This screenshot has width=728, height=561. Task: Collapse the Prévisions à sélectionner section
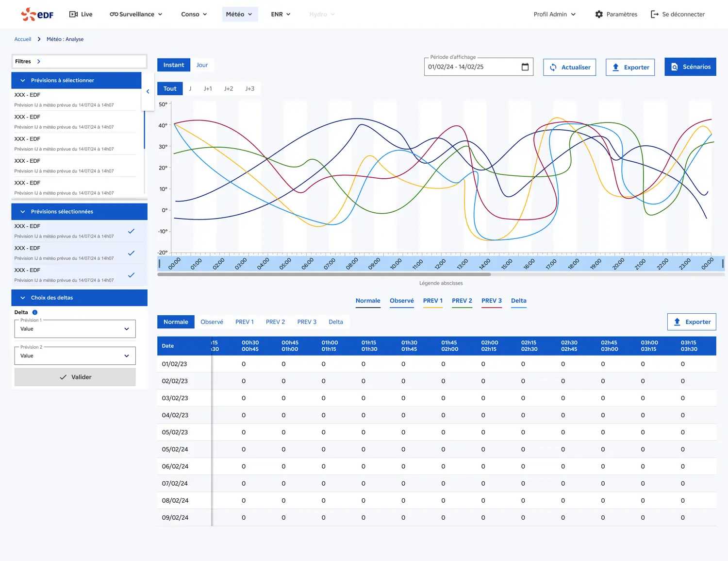(x=23, y=81)
